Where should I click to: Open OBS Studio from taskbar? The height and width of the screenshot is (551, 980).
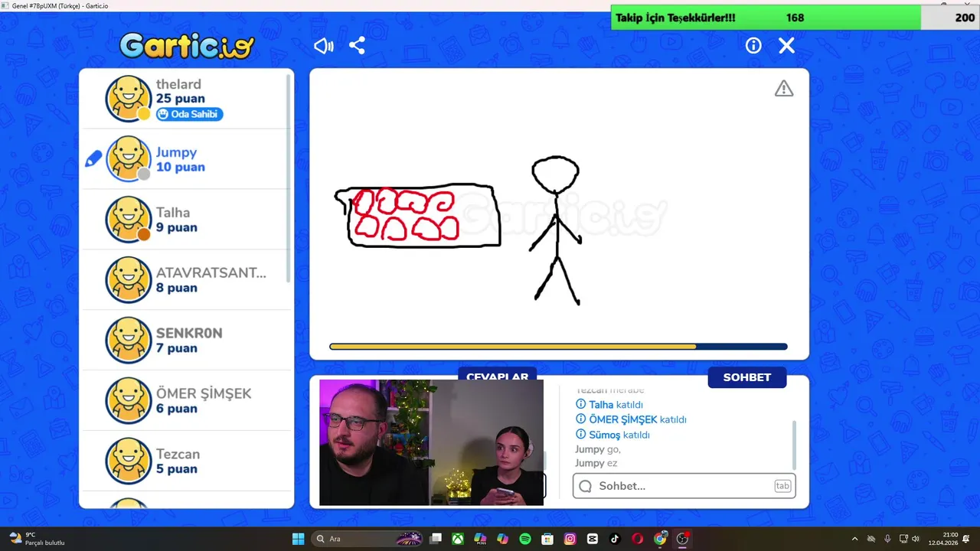[682, 539]
